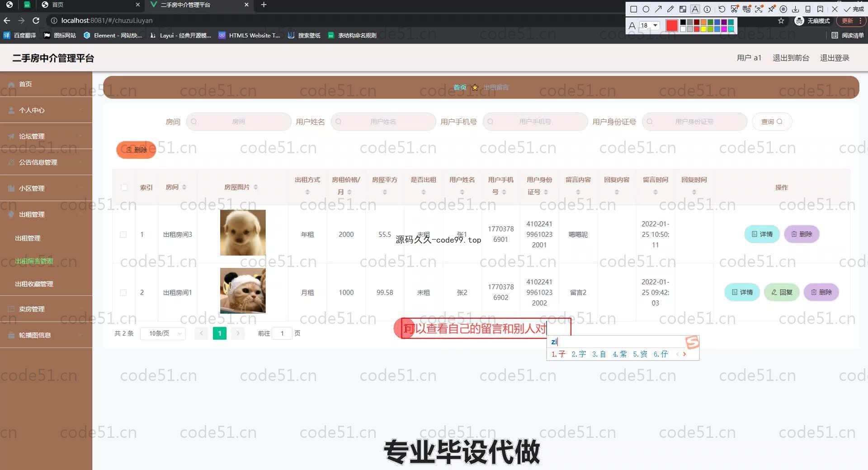Finish the screenshot with 完成
Image resolution: width=868 pixels, height=470 pixels.
tap(854, 9)
